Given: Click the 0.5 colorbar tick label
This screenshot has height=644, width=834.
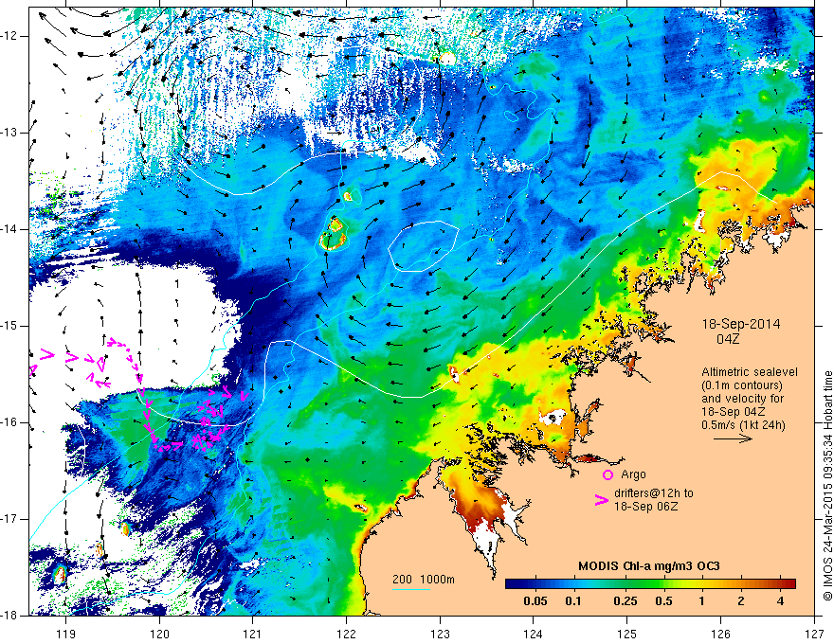Looking at the screenshot, I should coord(663,601).
